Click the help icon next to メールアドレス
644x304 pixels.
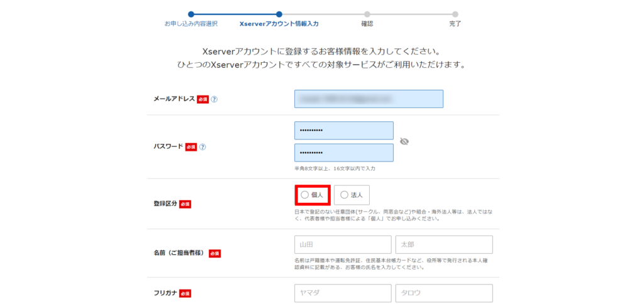click(214, 99)
